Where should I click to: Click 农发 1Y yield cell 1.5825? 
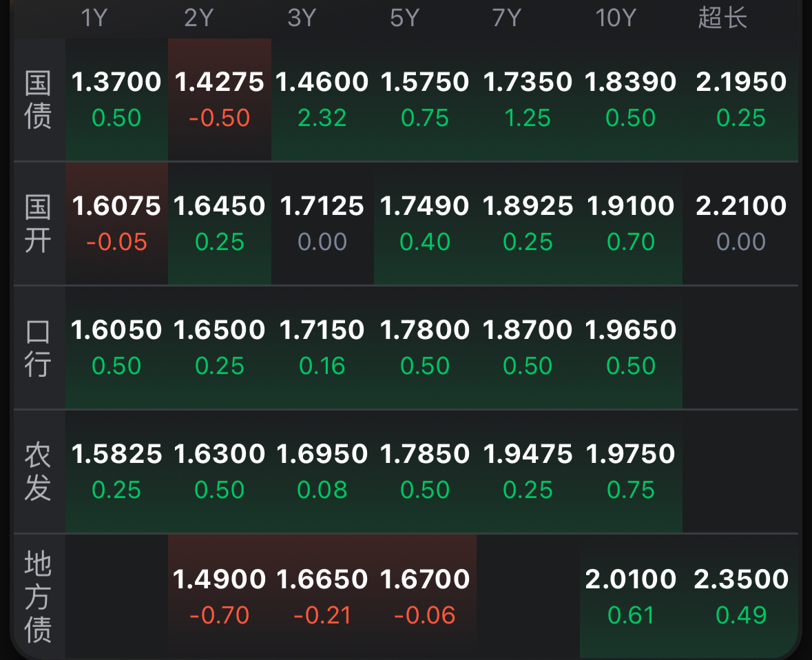[116, 471]
